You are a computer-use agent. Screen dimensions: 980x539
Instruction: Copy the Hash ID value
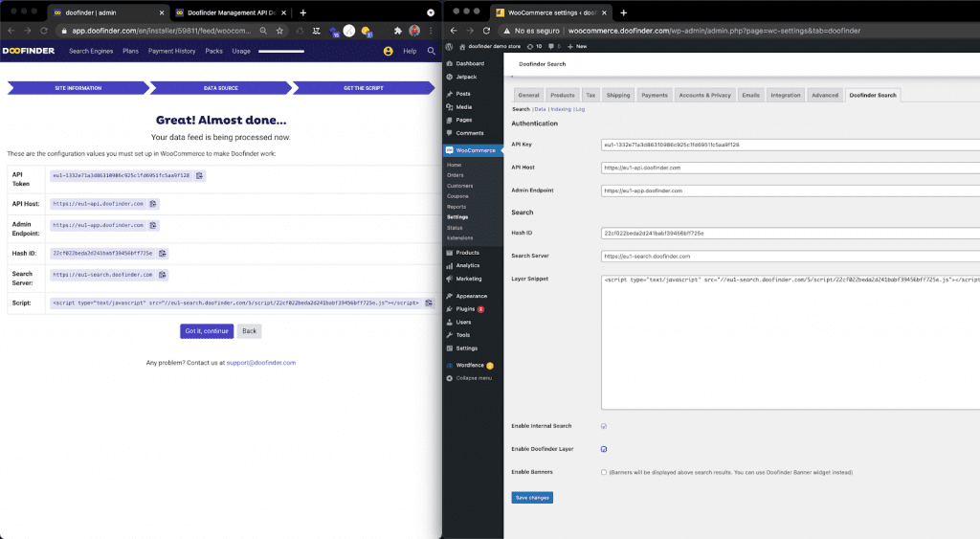163,253
